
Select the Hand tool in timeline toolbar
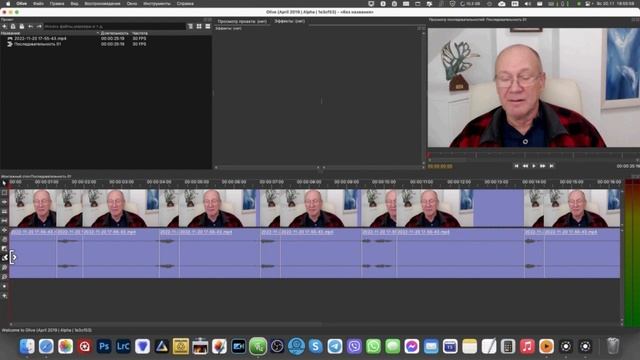tap(4, 240)
